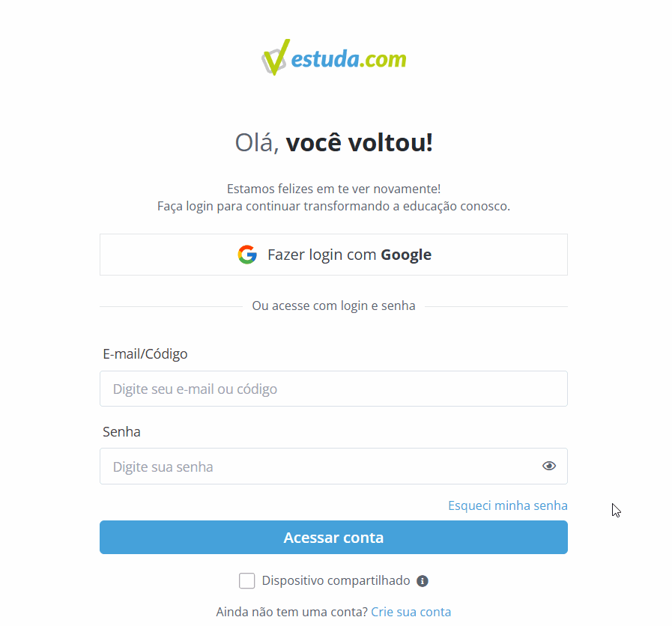This screenshot has width=672, height=626.
Task: Open the info icon beside Dispositivo compartilhado
Action: click(423, 581)
